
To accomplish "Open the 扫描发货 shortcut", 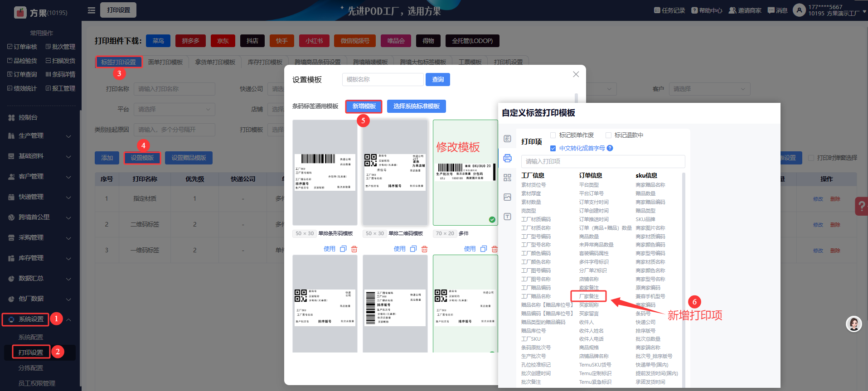I will 60,61.
